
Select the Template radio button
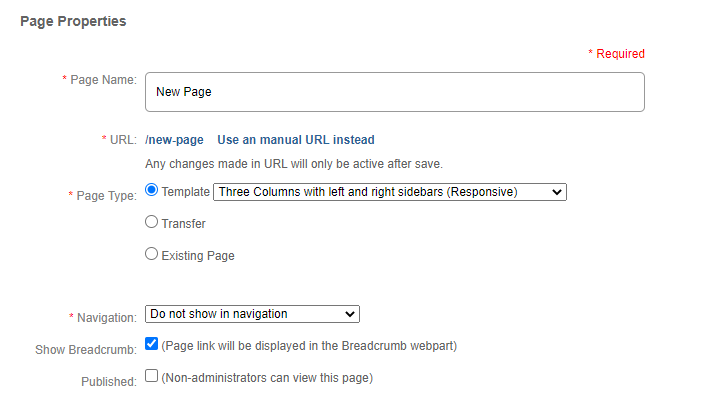click(x=151, y=190)
